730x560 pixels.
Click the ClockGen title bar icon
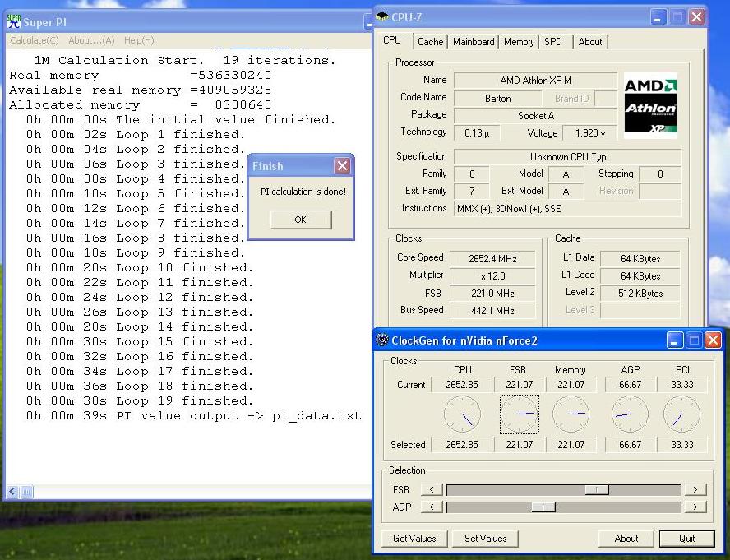coord(382,340)
